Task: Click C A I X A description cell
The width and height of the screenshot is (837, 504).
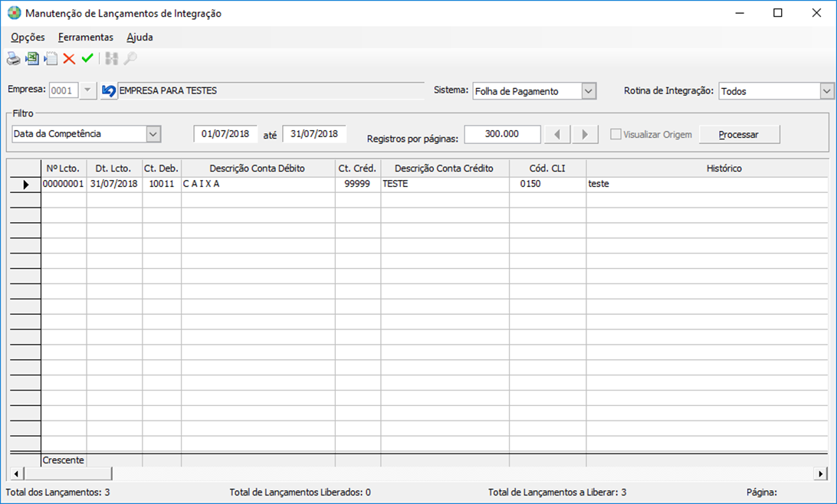Action: pyautogui.click(x=258, y=184)
